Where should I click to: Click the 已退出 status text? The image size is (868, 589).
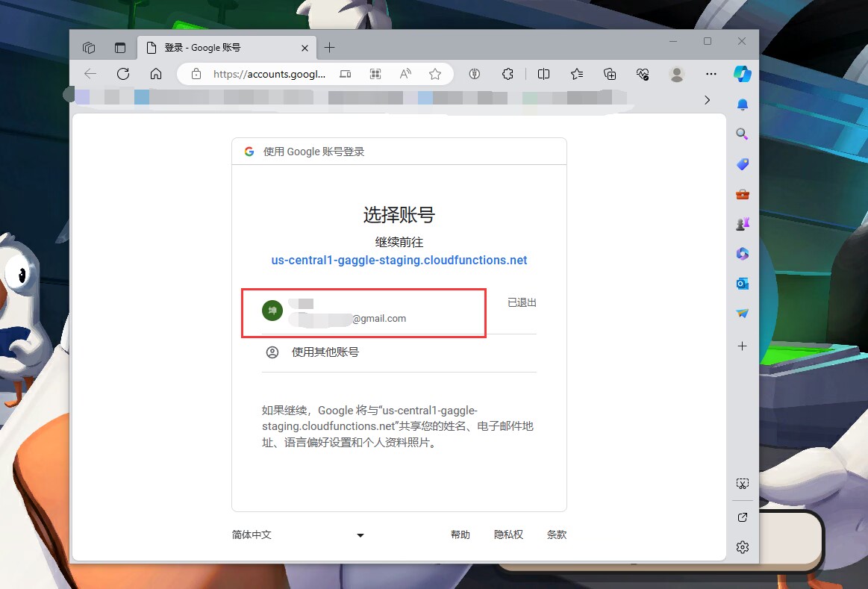(x=522, y=302)
